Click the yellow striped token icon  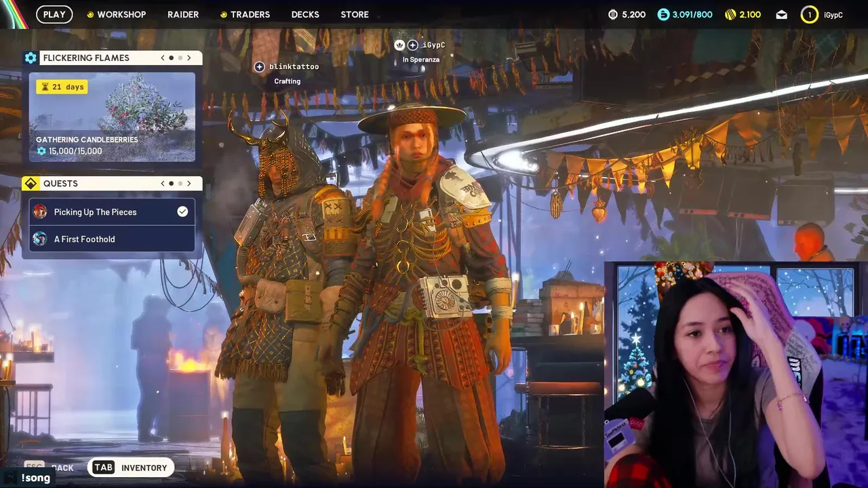(730, 14)
